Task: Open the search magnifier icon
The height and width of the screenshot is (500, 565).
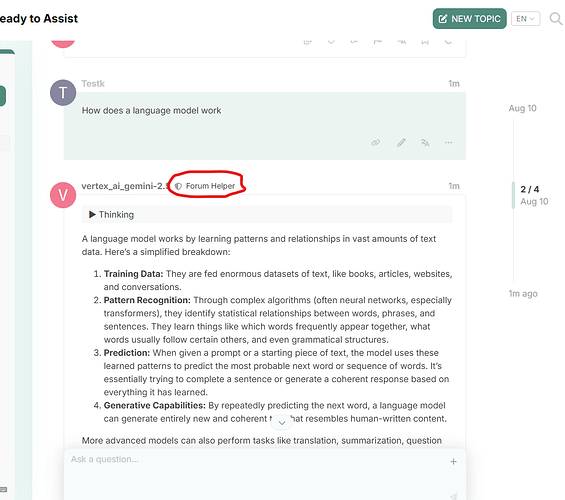Action: pos(556,18)
